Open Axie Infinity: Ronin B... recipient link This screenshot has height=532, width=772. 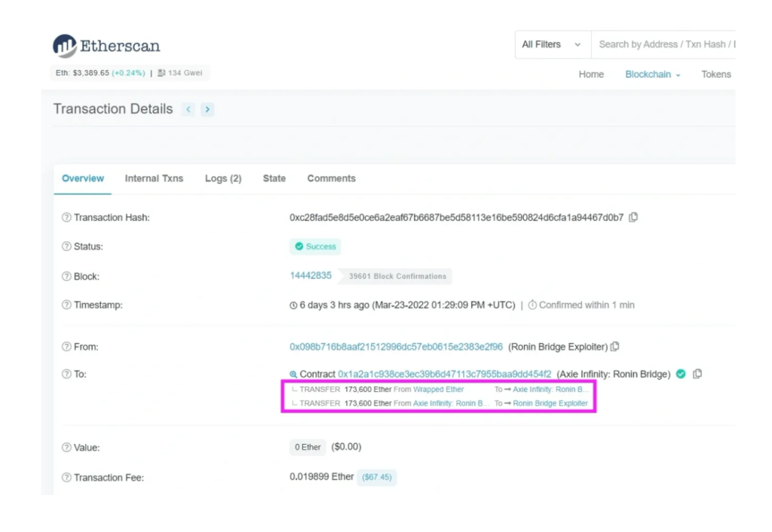(551, 390)
